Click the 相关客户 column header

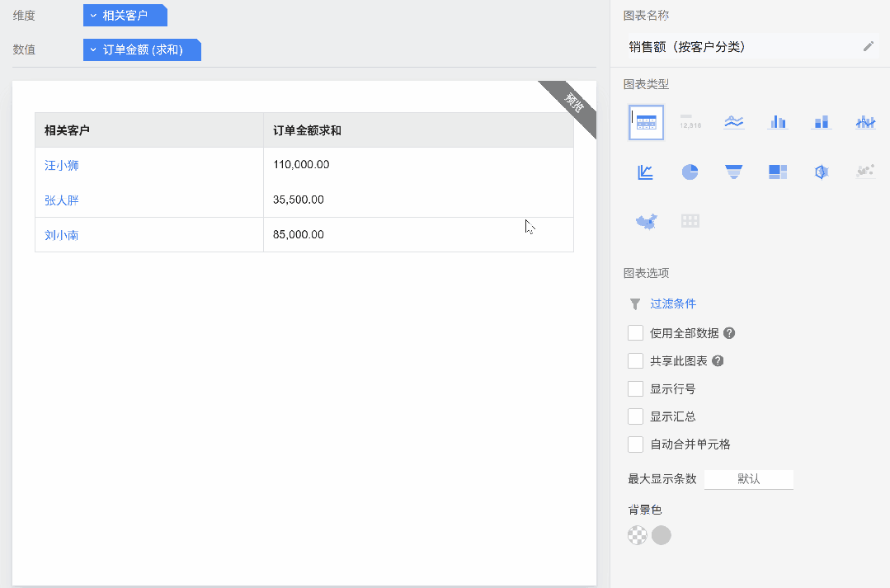tap(149, 130)
